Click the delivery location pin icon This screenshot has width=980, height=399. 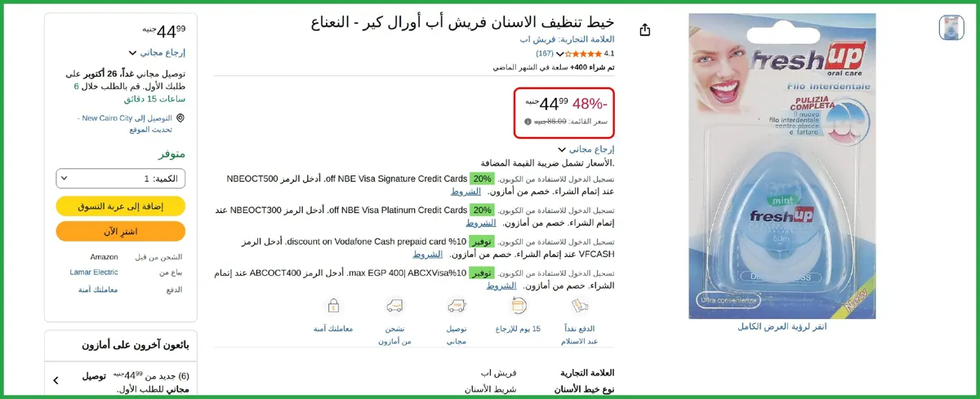pos(180,118)
